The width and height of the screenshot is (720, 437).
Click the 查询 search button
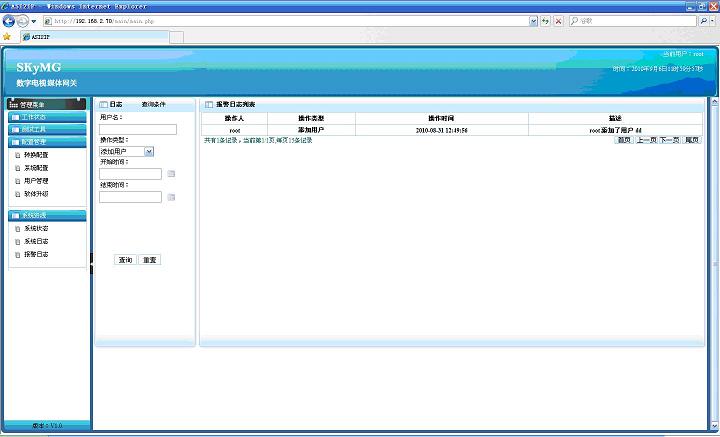point(126,260)
